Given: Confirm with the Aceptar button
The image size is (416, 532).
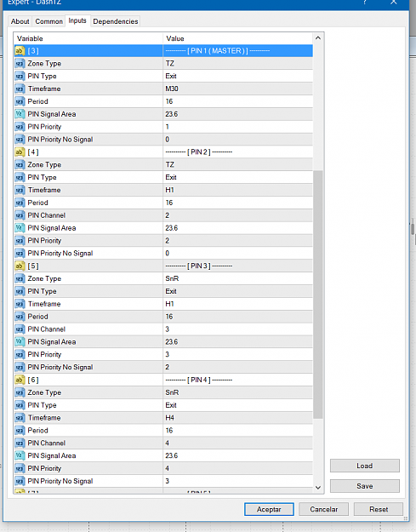Looking at the screenshot, I should tap(269, 509).
